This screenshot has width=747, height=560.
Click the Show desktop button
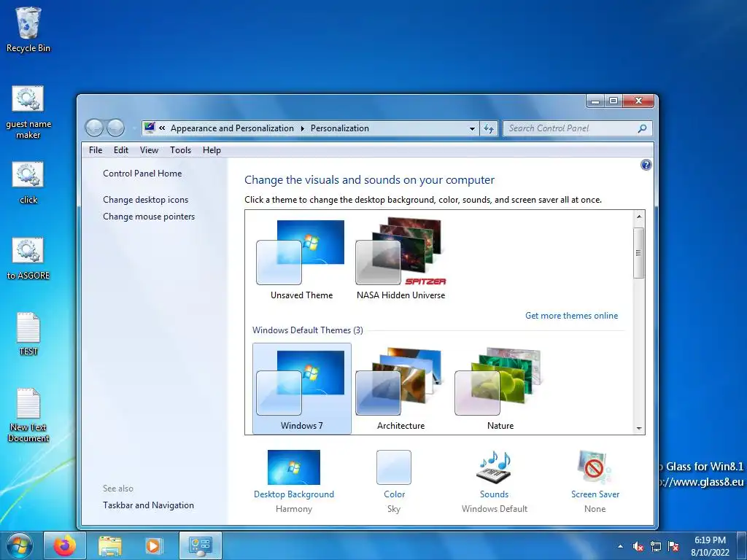(741, 545)
